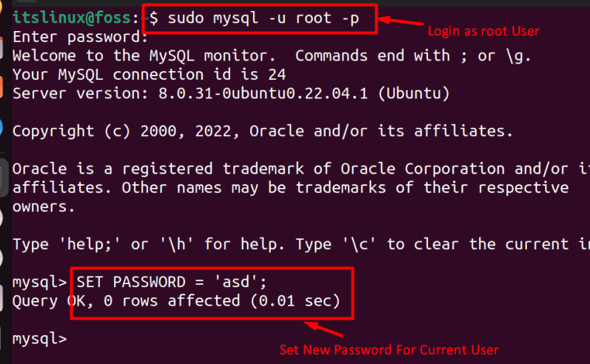The image size is (590, 364).
Task: Click the blue circular dock icon
Action: (x=1, y=127)
